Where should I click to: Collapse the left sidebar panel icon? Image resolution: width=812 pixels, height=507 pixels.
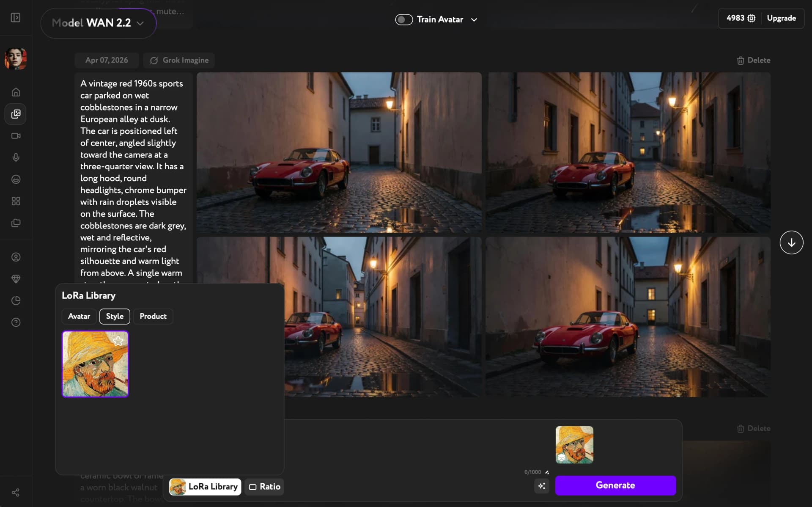point(16,17)
